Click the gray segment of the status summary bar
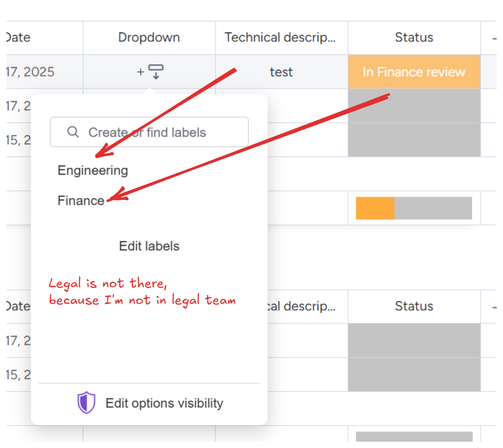Image resolution: width=503 pixels, height=448 pixels. pos(433,208)
